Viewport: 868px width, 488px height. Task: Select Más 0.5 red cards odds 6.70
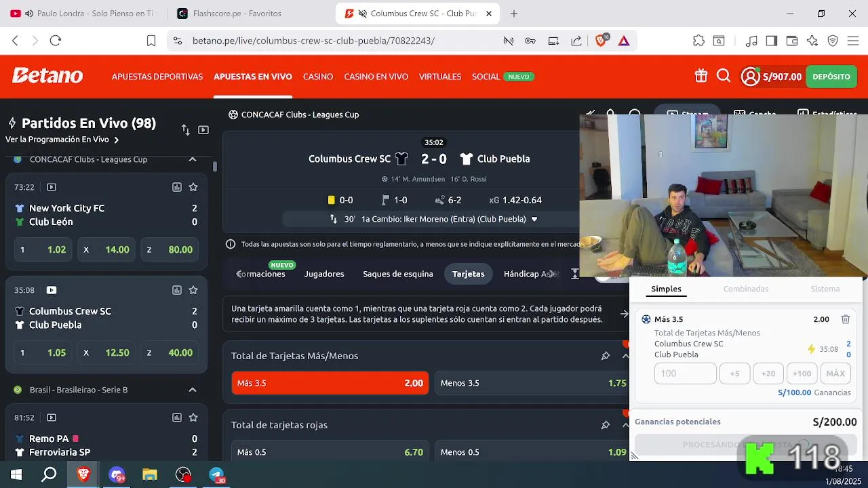pos(330,452)
